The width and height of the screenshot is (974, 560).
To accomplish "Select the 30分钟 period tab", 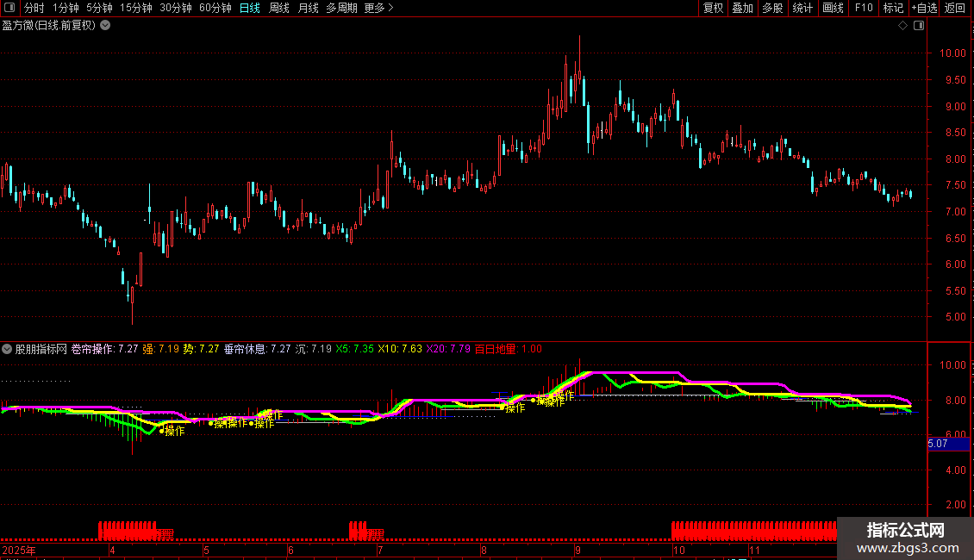I will [176, 8].
